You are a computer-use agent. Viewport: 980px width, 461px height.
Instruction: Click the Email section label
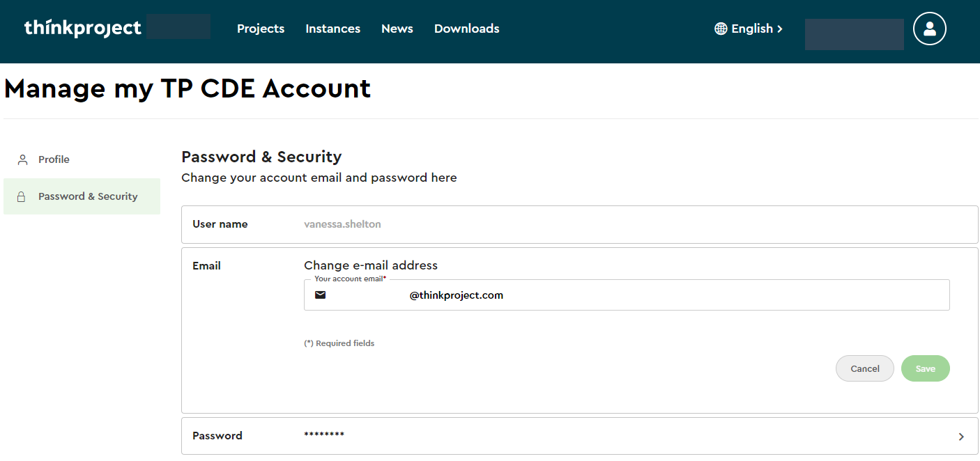click(x=206, y=265)
